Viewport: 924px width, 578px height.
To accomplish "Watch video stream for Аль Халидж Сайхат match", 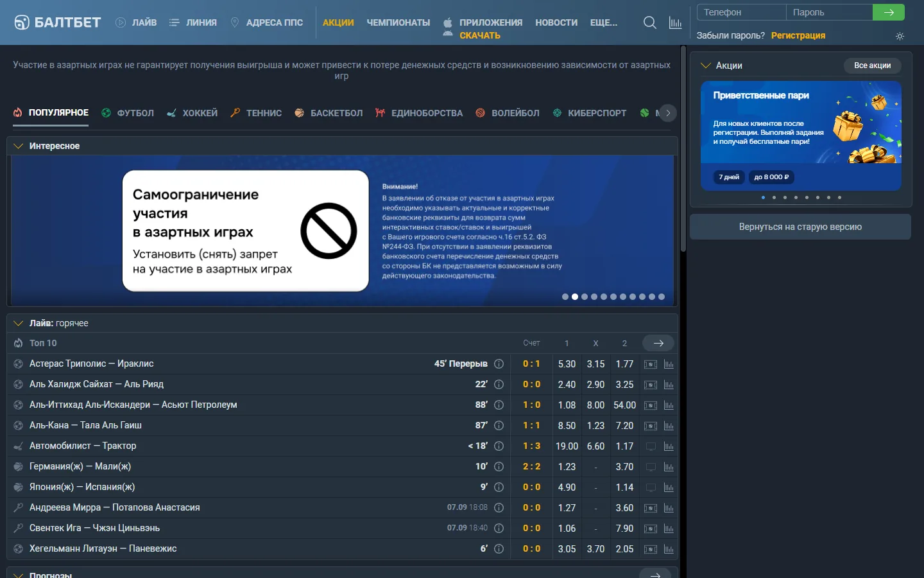I will tap(651, 385).
